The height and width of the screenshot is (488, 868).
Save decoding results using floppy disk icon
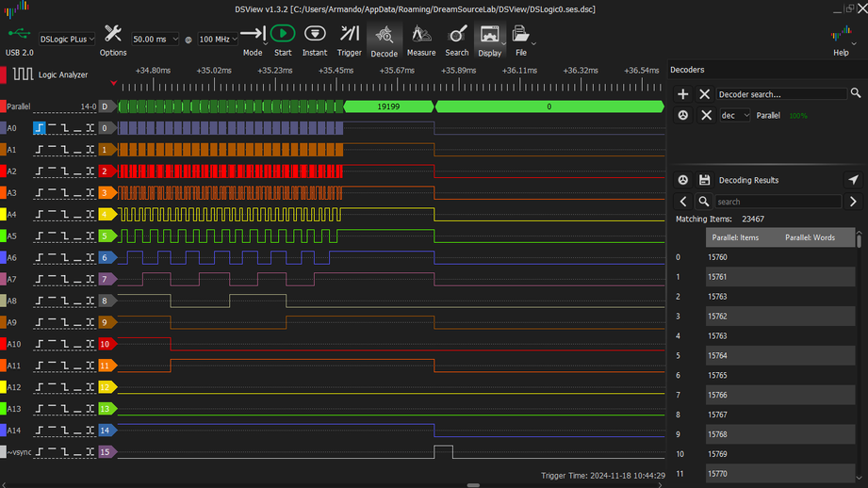click(704, 180)
